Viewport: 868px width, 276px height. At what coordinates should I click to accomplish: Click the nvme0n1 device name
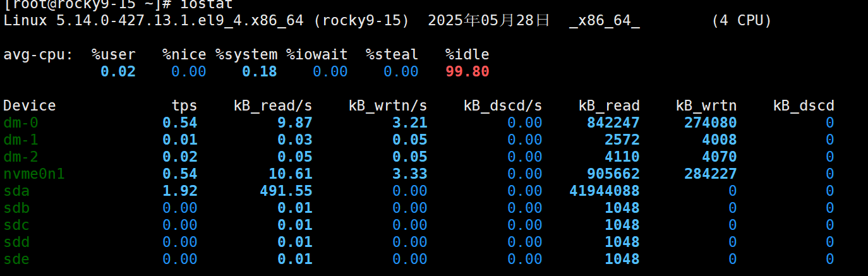coord(34,174)
